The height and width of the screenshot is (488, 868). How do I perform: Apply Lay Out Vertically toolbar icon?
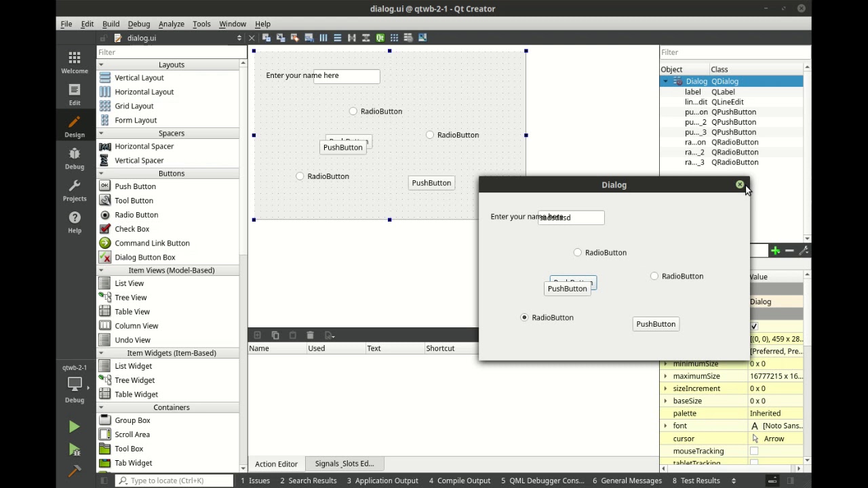pos(338,38)
